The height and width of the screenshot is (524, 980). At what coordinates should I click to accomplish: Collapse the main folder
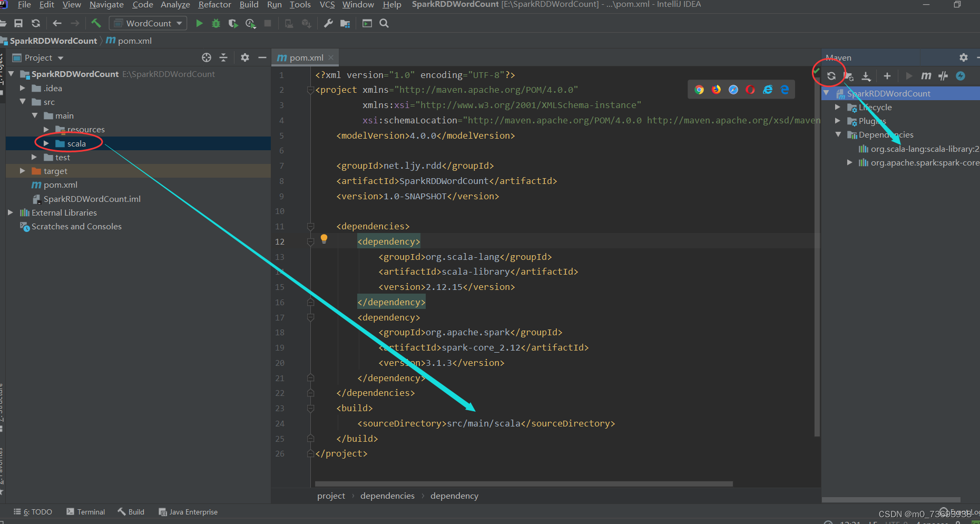click(35, 115)
